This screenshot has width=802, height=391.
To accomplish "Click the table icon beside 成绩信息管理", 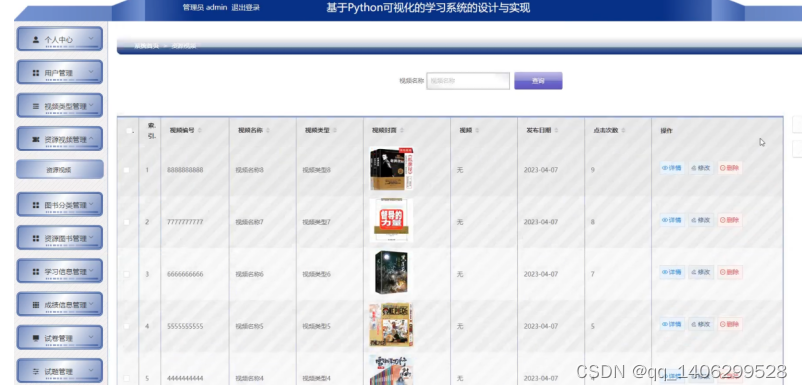I will tap(36, 305).
